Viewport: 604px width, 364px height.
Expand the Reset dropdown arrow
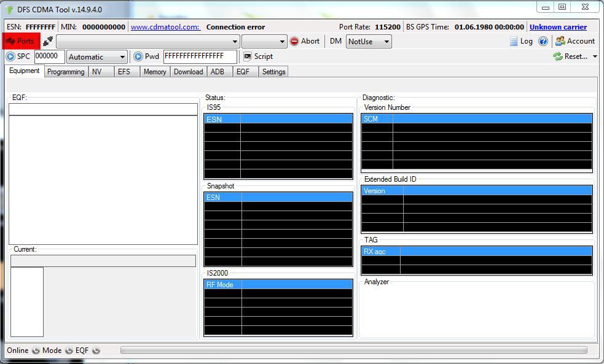[595, 56]
